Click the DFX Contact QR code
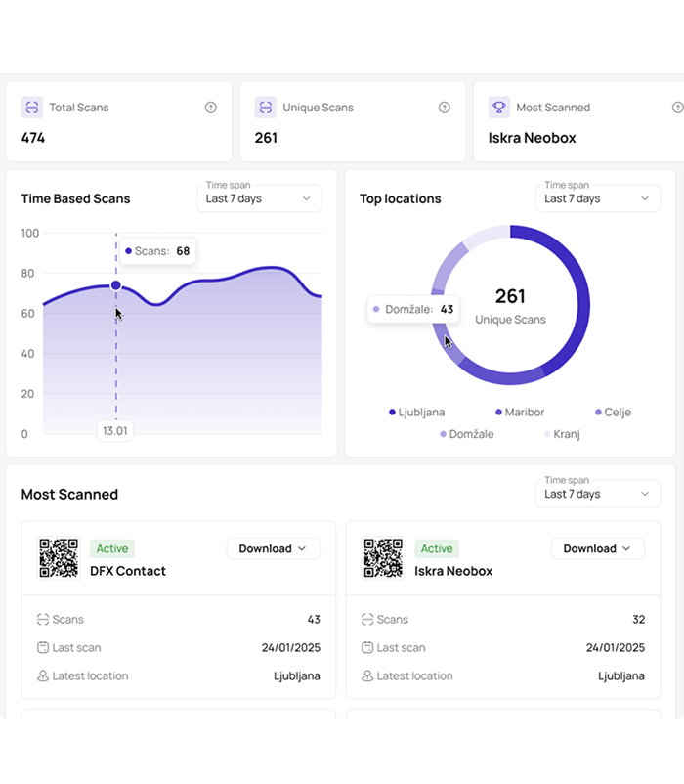The width and height of the screenshot is (684, 784). click(59, 557)
